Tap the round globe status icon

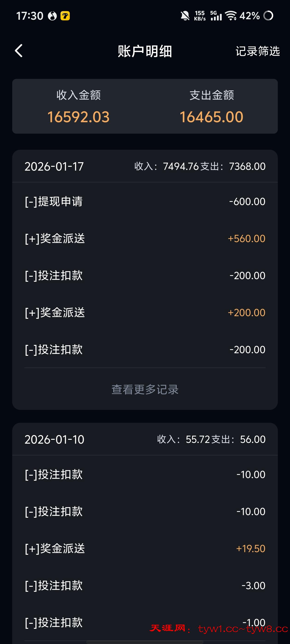point(52,16)
